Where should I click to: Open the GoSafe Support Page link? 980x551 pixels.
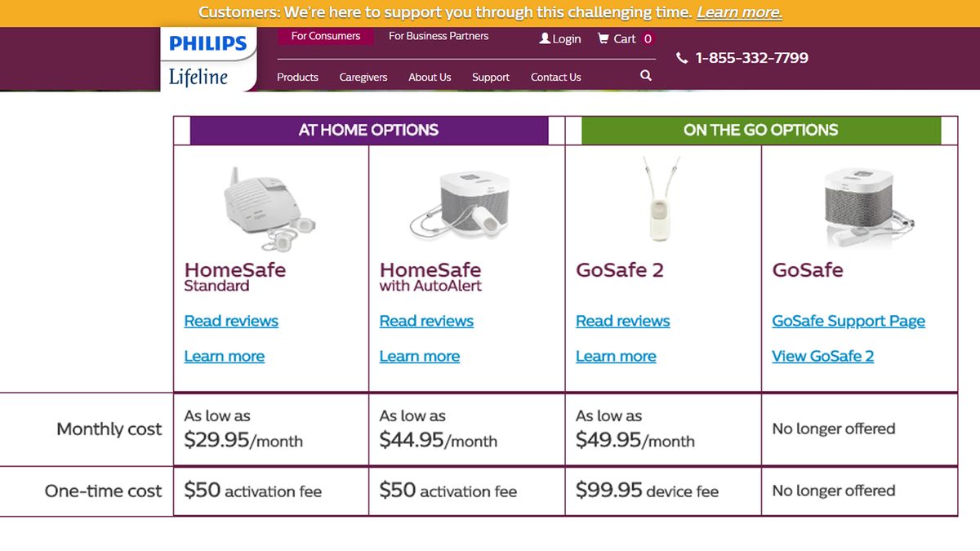849,321
